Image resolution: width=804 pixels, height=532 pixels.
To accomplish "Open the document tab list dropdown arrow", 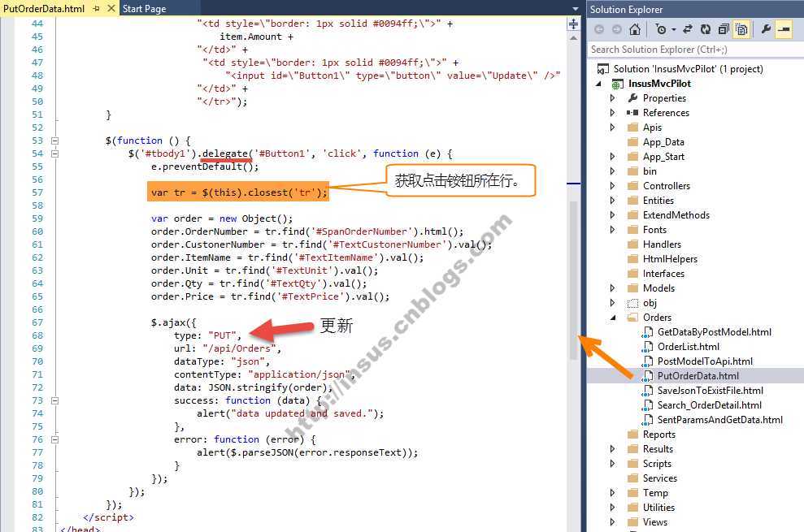I will [x=576, y=9].
